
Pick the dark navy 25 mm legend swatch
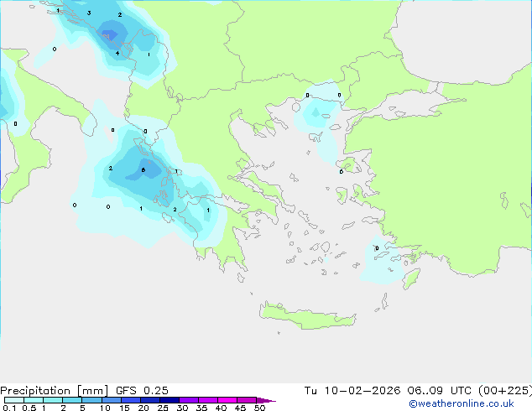pyautogui.click(x=170, y=400)
